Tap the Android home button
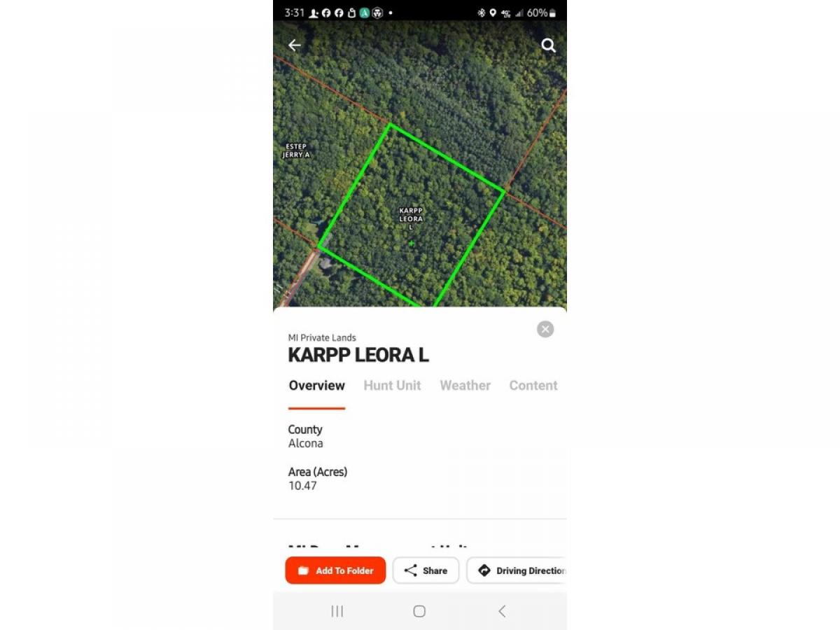Image resolution: width=840 pixels, height=630 pixels. click(x=419, y=611)
